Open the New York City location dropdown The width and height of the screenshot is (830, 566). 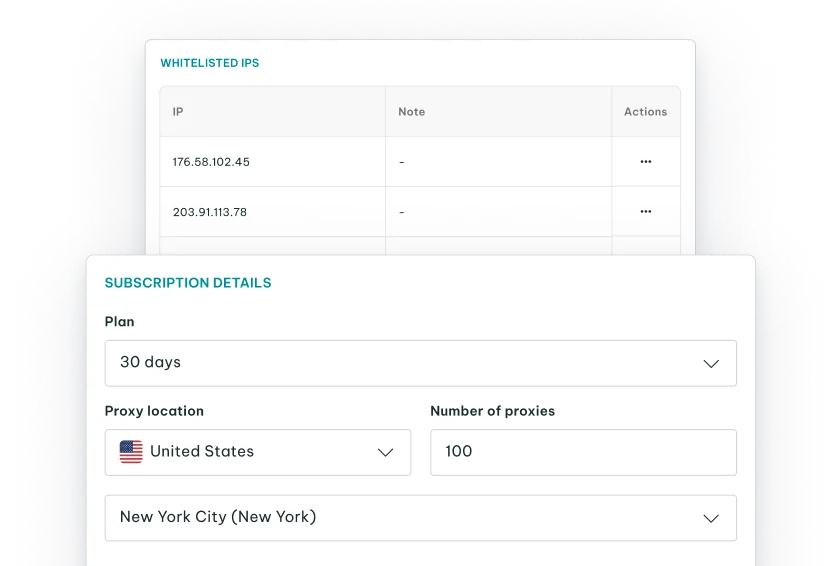(420, 518)
